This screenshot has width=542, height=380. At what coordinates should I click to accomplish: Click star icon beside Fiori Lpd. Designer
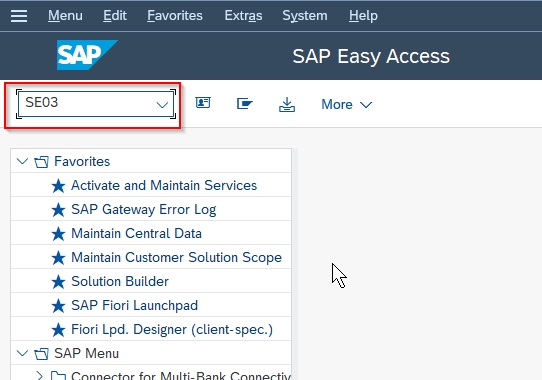click(58, 330)
